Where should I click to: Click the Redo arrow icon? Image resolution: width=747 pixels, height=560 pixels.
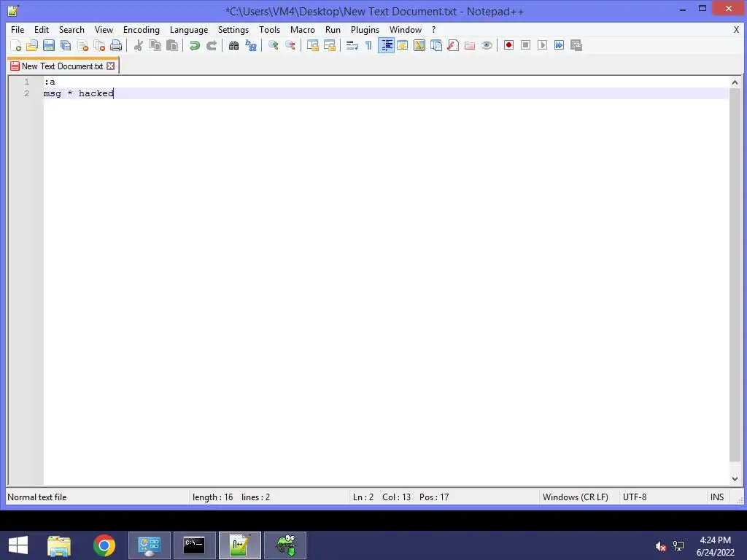tap(211, 45)
